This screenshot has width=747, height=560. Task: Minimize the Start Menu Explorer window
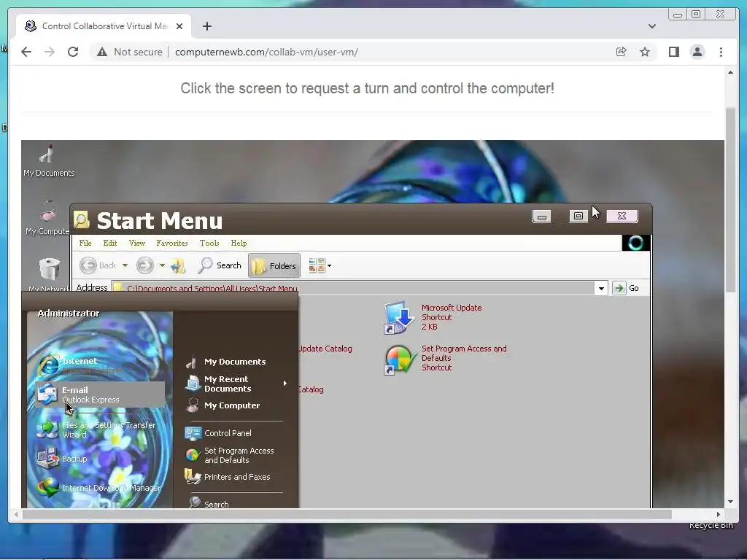tap(542, 216)
